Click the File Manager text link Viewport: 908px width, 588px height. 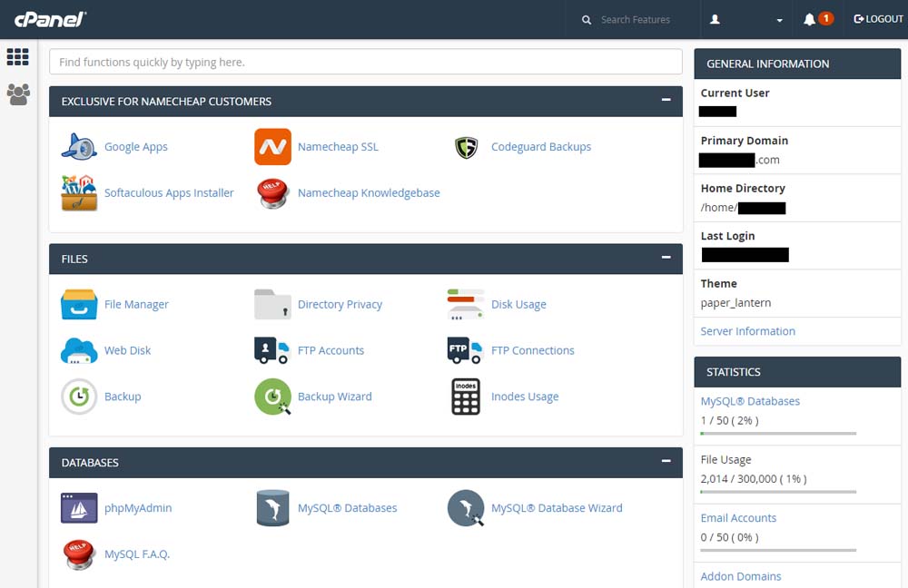click(136, 304)
